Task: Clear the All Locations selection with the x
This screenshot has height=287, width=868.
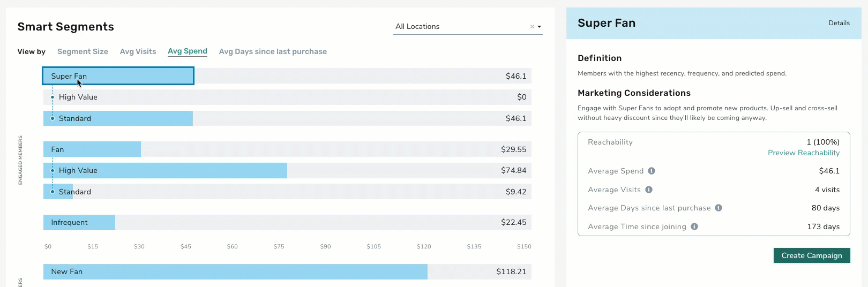Action: (x=532, y=26)
